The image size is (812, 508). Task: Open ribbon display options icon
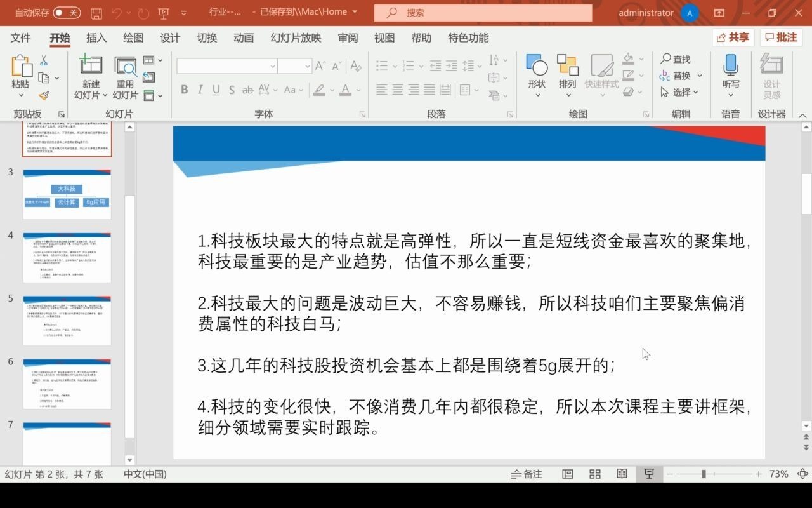click(x=719, y=13)
